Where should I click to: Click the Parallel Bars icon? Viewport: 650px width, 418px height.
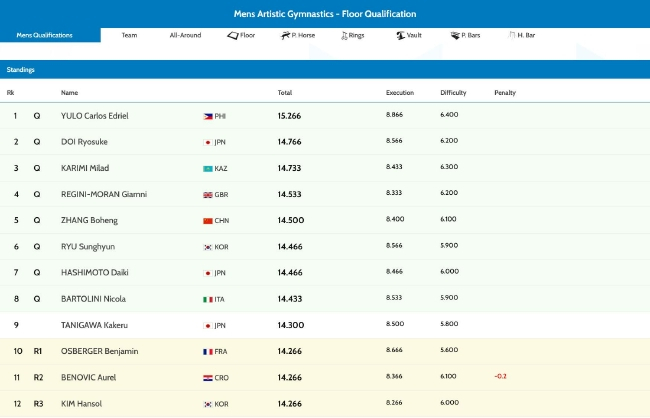[456, 35]
